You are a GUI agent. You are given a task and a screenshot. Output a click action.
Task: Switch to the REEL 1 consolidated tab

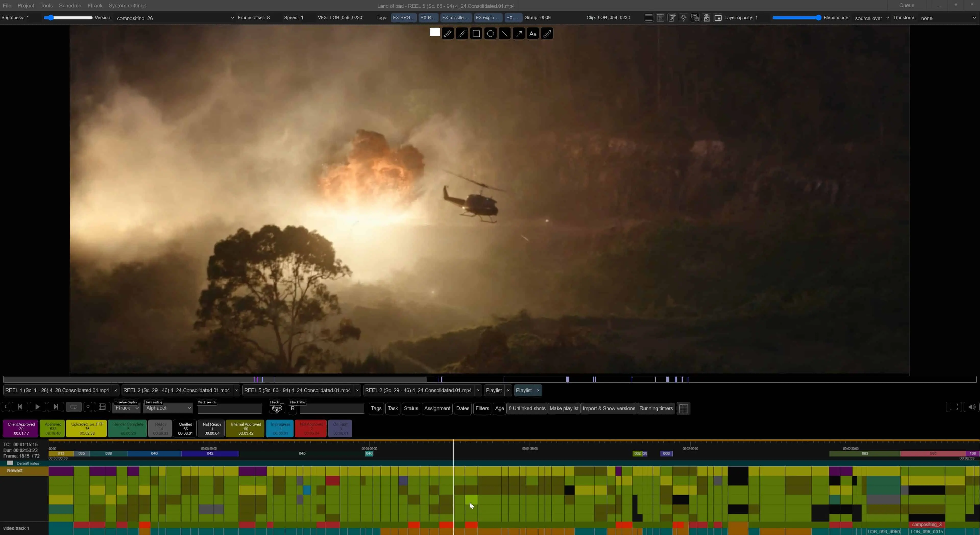(x=57, y=390)
